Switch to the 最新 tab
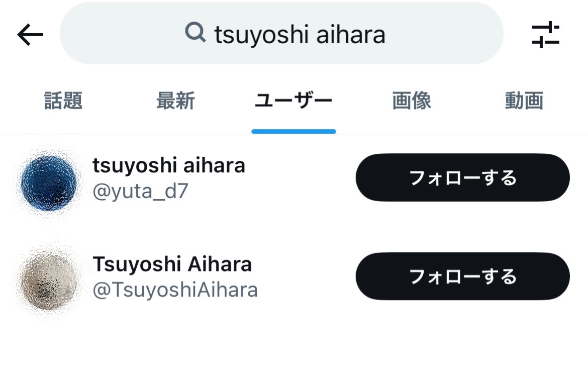The image size is (588, 374). pos(175,101)
